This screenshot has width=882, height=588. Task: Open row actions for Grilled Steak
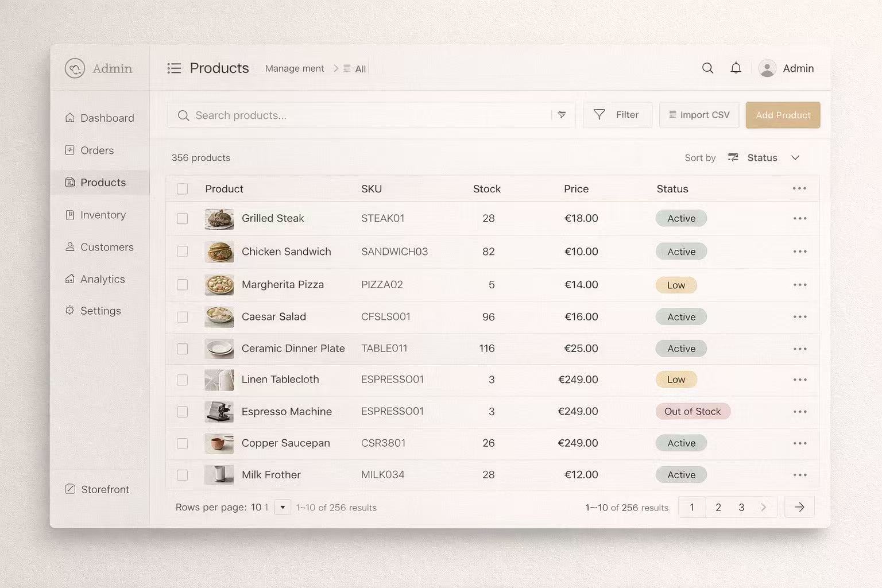click(799, 218)
